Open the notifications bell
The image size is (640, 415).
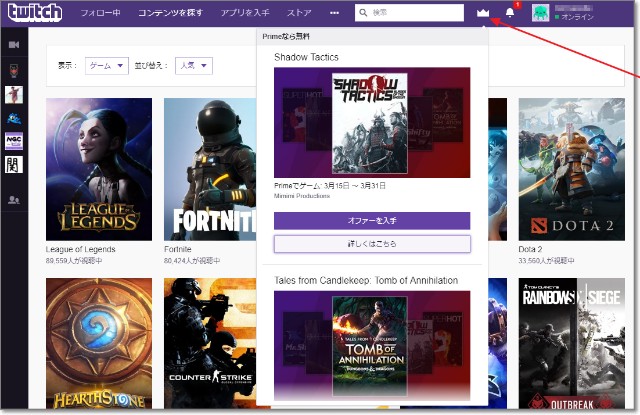tap(510, 14)
